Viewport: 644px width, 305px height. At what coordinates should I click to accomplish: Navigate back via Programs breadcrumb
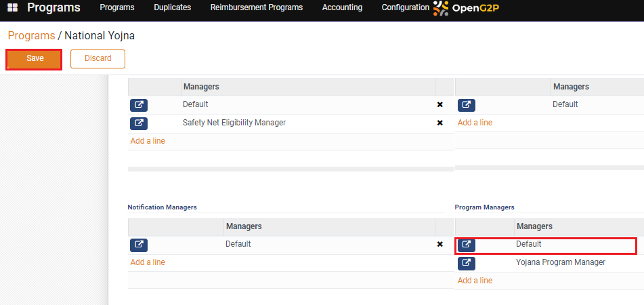[x=31, y=35]
